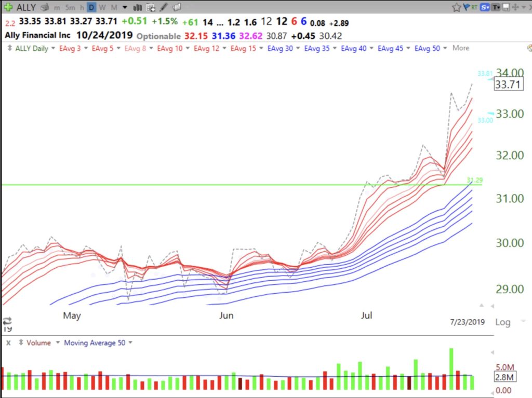Viewport: 532px width, 398px height.
Task: Click the volume pane resize arrows icon
Action: [21, 342]
